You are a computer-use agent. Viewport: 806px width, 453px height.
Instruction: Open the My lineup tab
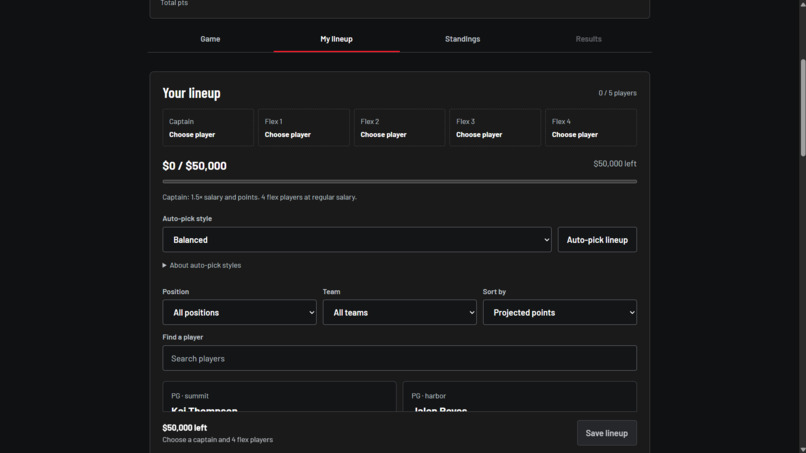pos(336,39)
